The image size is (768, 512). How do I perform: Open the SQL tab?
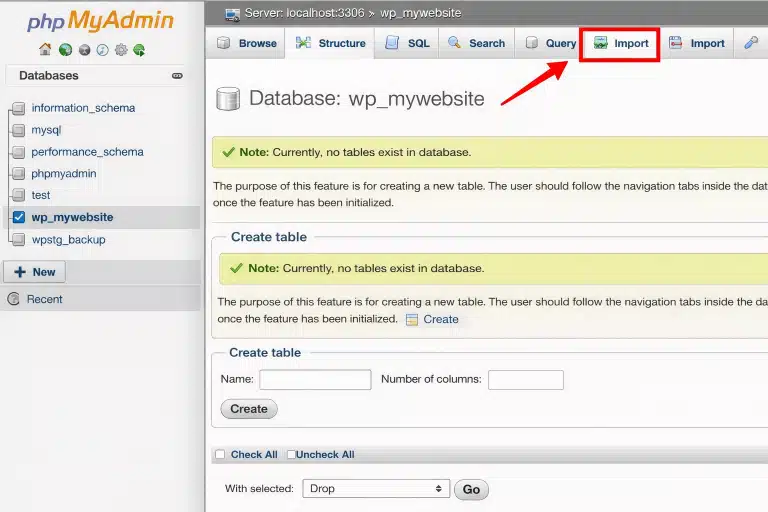click(407, 43)
